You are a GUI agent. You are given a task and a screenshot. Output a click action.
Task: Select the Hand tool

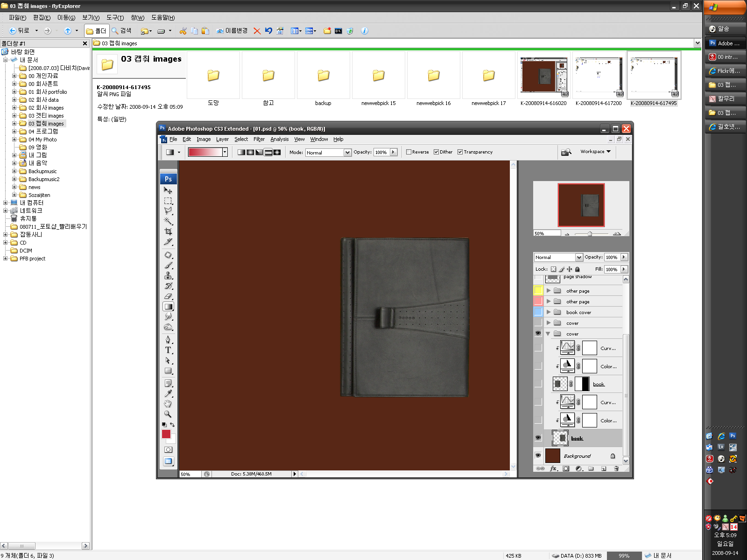(168, 404)
